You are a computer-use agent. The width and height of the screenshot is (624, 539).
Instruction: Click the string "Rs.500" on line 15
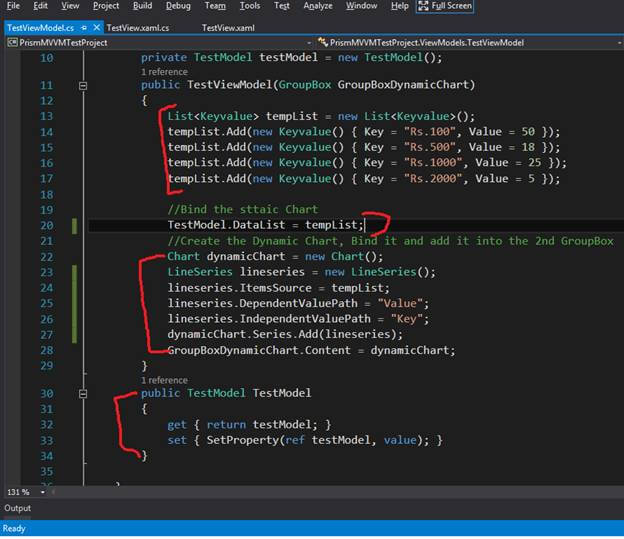pyautogui.click(x=429, y=147)
